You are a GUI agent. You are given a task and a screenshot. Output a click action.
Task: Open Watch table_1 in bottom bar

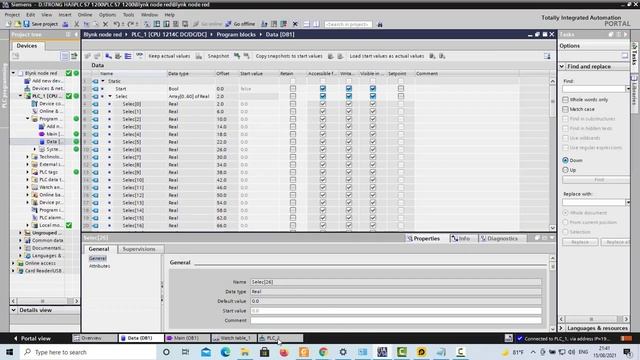coord(234,338)
